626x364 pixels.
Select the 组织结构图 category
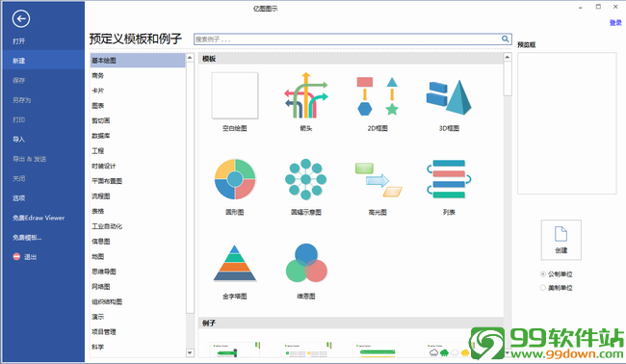(107, 301)
